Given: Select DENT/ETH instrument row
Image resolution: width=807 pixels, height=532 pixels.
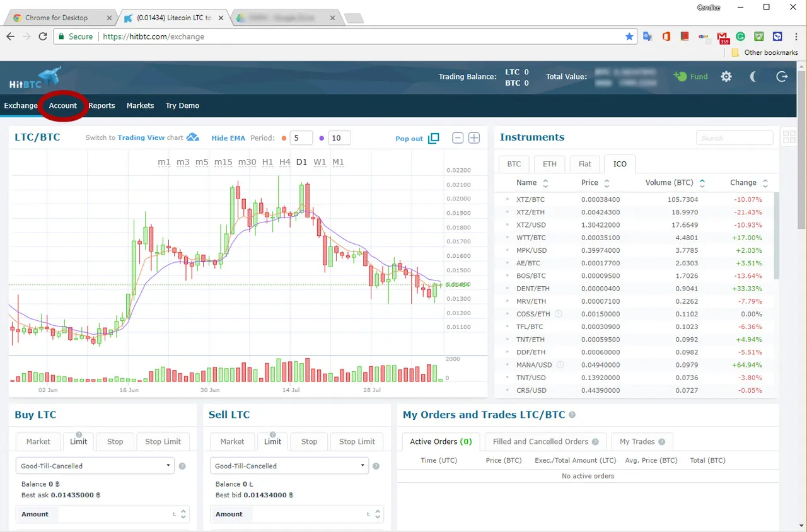Looking at the screenshot, I should click(634, 289).
